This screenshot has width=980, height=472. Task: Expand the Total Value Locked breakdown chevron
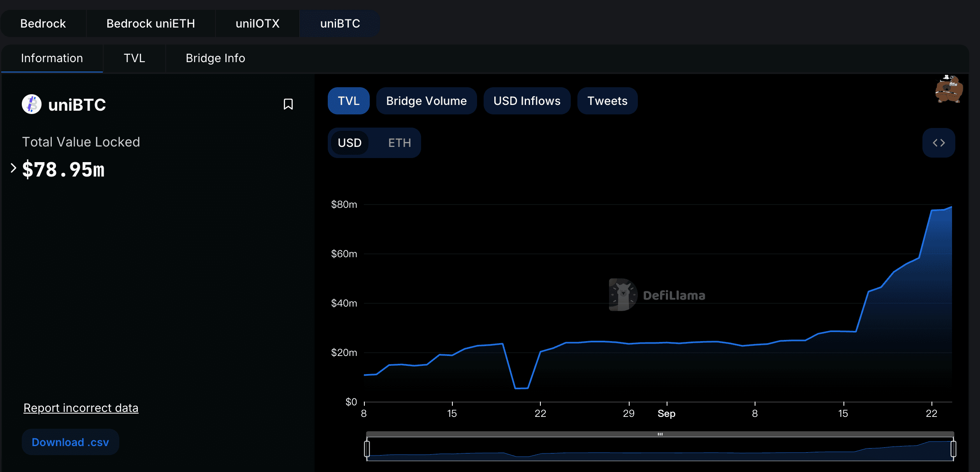click(13, 168)
